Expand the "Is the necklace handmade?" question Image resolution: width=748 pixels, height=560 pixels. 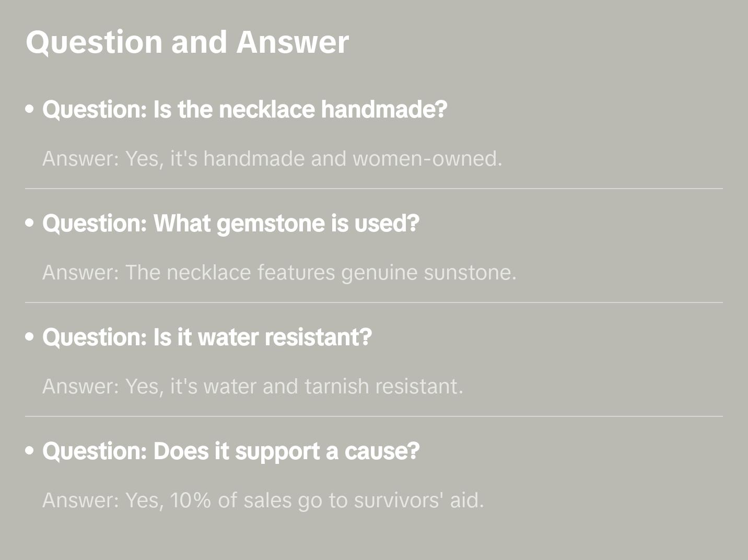[244, 109]
